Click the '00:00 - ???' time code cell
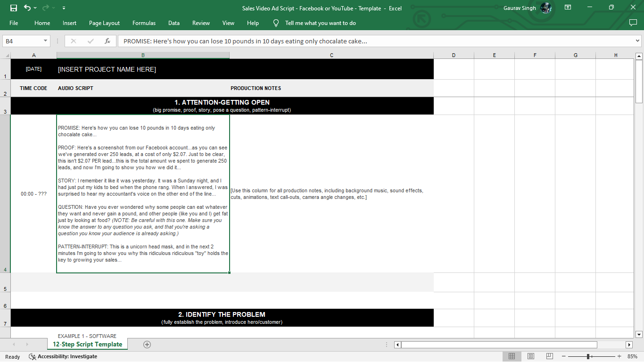Screen dimensions: 644x362 pyautogui.click(x=33, y=194)
